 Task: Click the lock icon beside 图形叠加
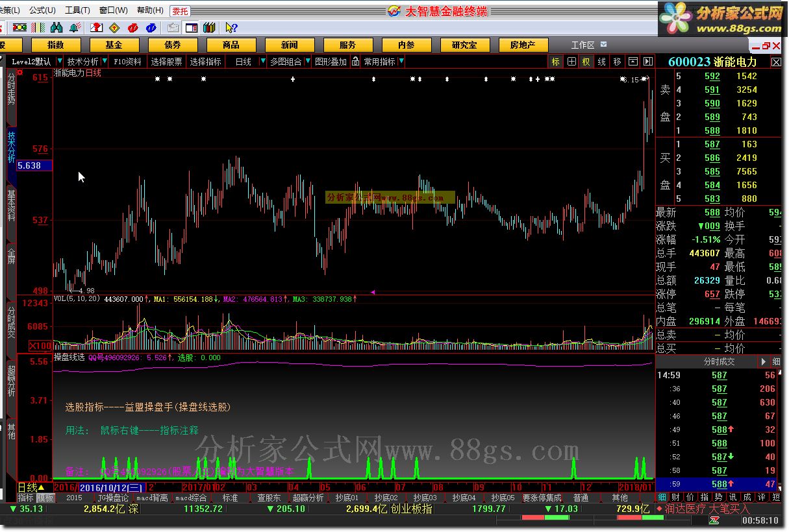pyautogui.click(x=355, y=62)
